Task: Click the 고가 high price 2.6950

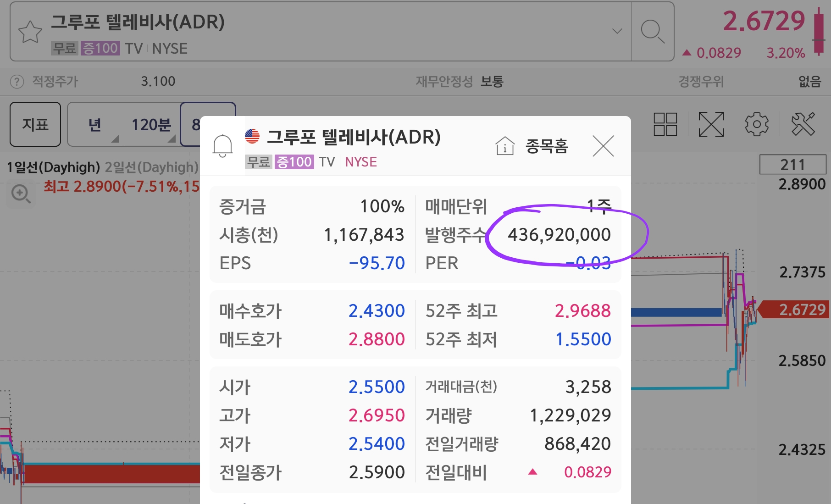Action: tap(377, 415)
